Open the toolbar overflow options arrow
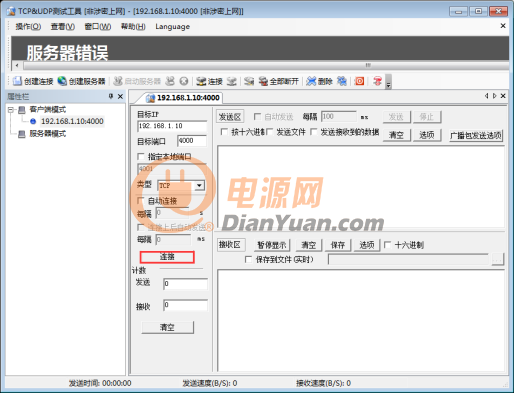515x394 pixels. click(x=388, y=82)
